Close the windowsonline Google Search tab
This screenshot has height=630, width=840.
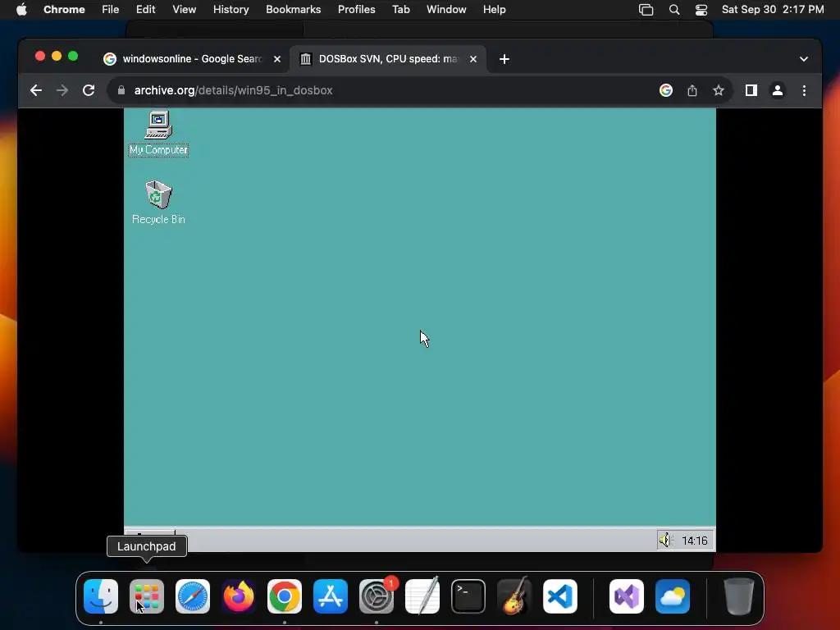click(277, 59)
